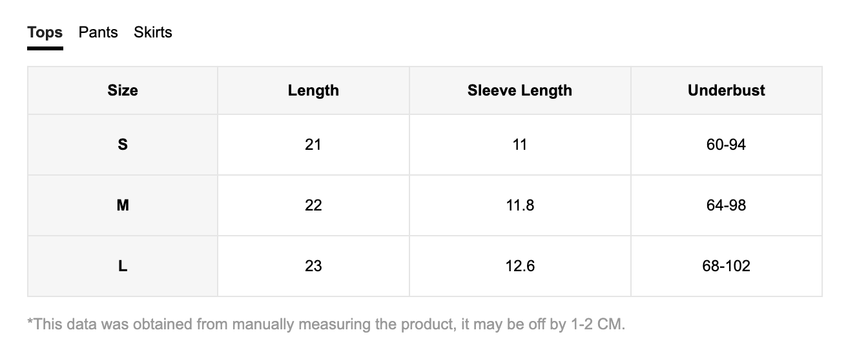Select the sleeve length 12.6 cell
Viewport: 868px width, 350px height.
coord(520,266)
